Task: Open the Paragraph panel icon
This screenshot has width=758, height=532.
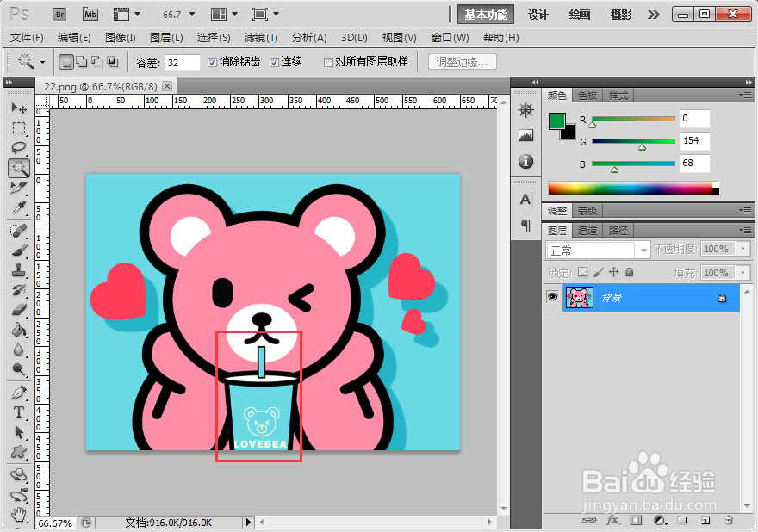Action: click(x=526, y=225)
